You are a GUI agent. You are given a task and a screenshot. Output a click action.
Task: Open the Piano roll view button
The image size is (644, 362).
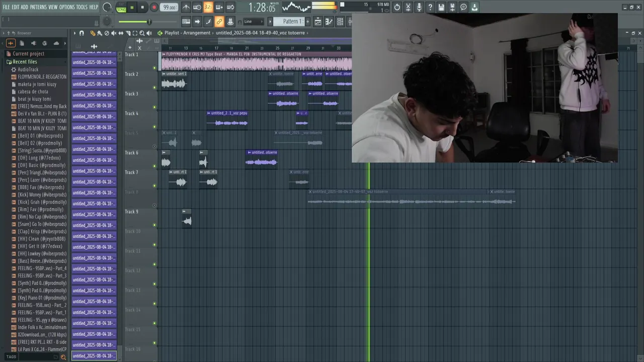[x=329, y=22]
